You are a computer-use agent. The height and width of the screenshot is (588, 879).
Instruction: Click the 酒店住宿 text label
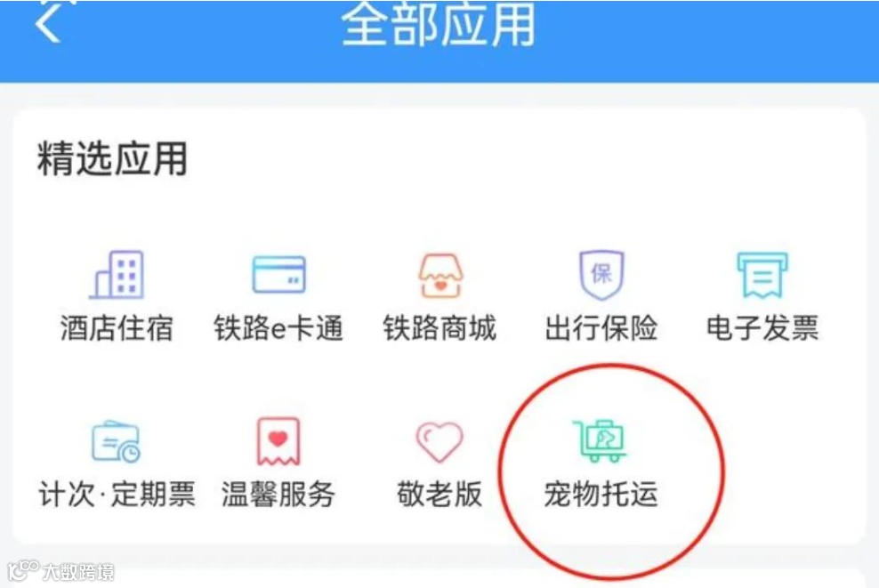tap(117, 328)
